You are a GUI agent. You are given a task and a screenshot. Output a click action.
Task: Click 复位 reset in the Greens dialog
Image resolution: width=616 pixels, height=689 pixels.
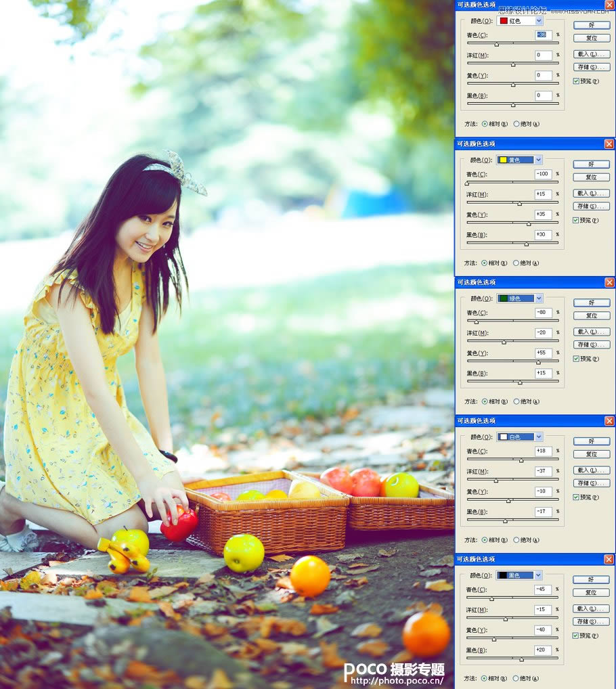click(x=591, y=315)
